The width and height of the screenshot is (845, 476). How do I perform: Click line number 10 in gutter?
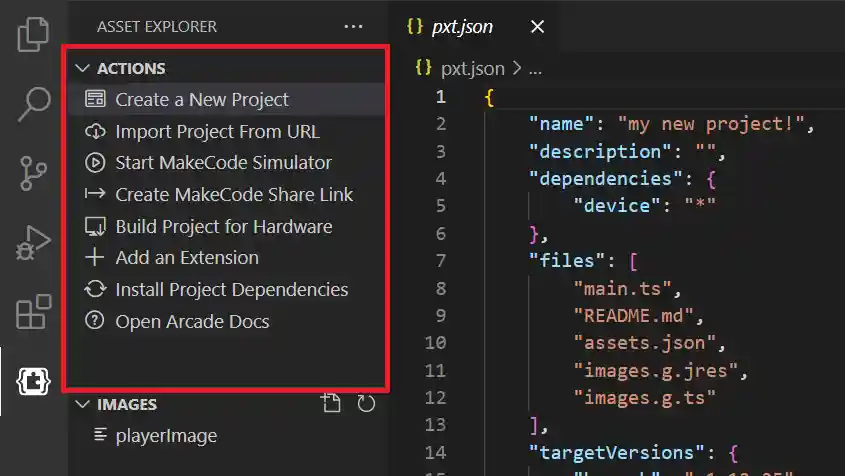(435, 343)
